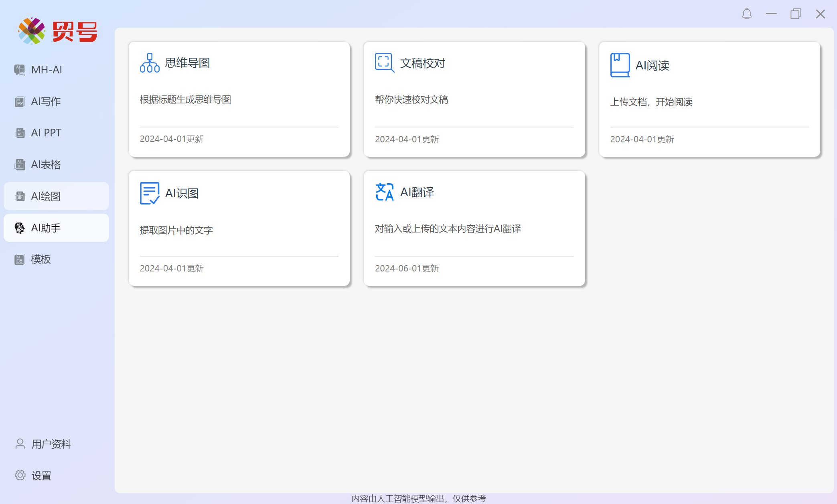837x504 pixels.
Task: Switch to the AI写作 section
Action: [x=56, y=101]
